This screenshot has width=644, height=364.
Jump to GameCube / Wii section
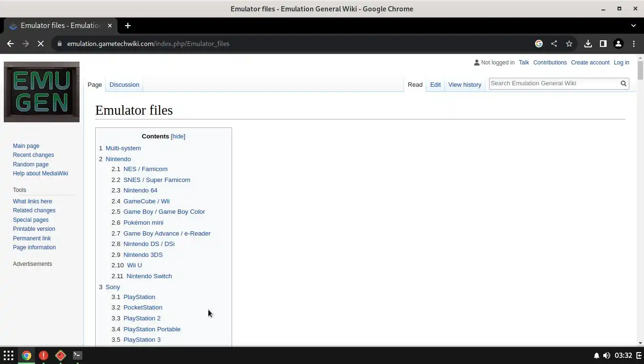146,201
